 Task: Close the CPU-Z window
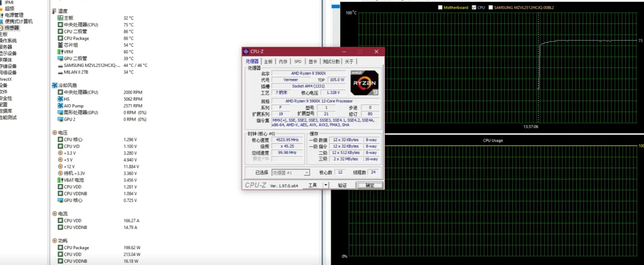[x=376, y=52]
